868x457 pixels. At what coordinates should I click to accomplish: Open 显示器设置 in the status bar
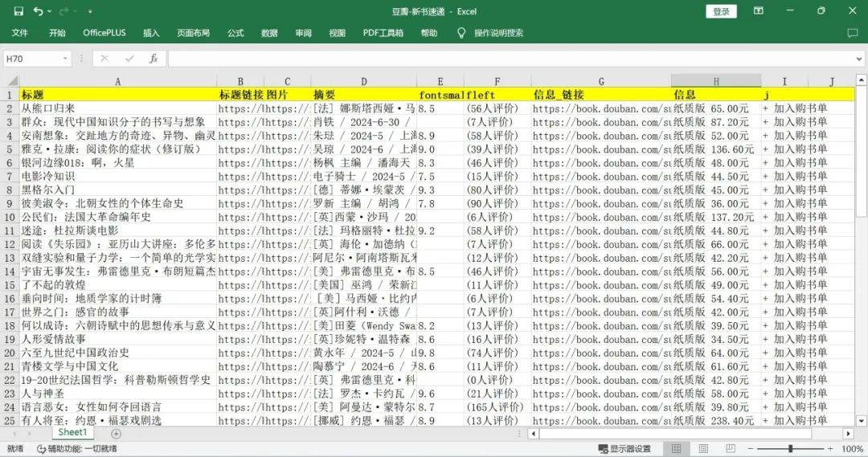[x=624, y=449]
